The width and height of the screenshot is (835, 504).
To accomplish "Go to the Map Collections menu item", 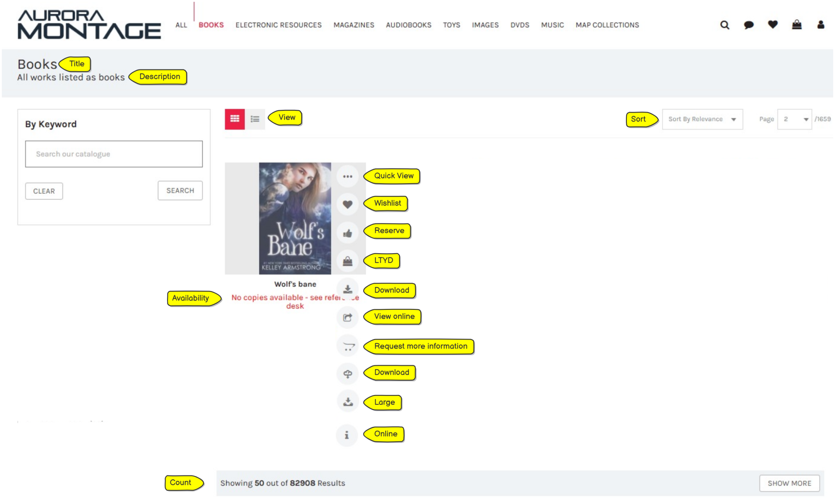I will click(607, 25).
